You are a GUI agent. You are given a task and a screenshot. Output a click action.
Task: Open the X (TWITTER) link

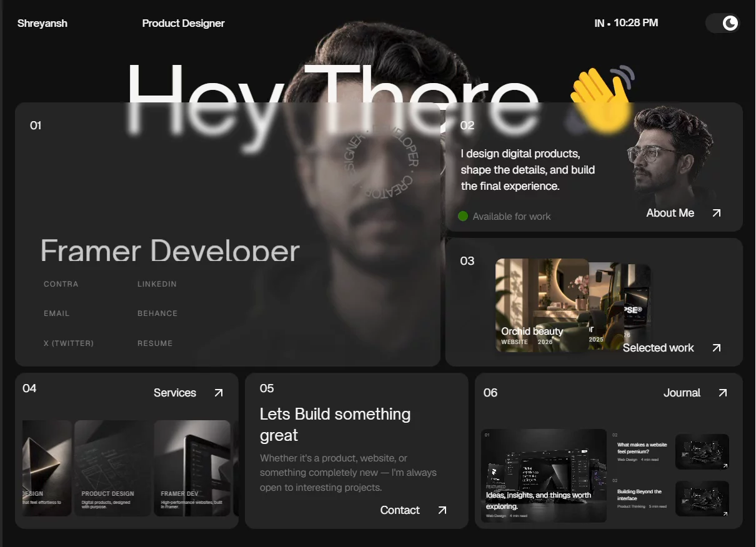(x=69, y=343)
